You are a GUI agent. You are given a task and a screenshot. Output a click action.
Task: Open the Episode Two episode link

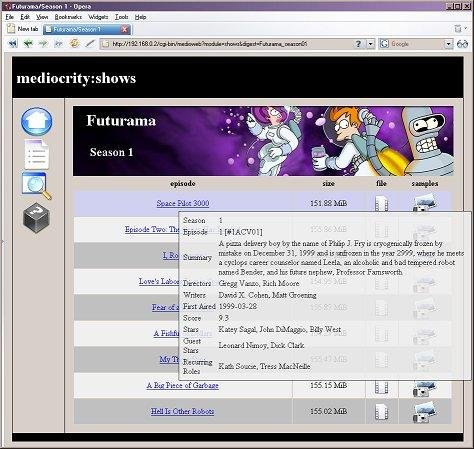coord(152,229)
